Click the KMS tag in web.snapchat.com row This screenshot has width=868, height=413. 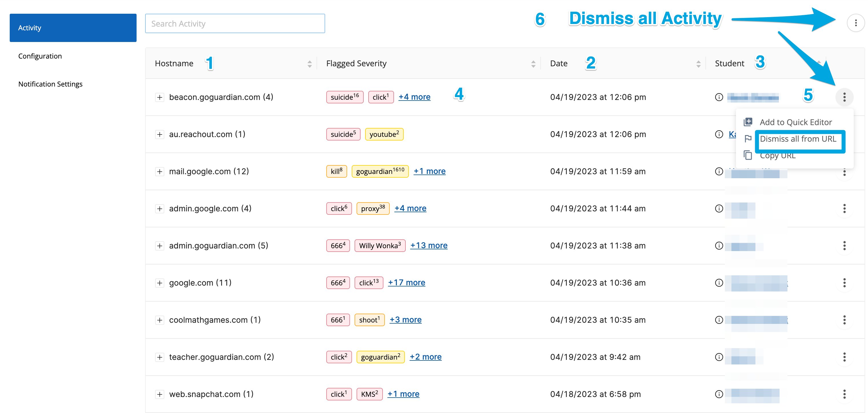point(369,394)
